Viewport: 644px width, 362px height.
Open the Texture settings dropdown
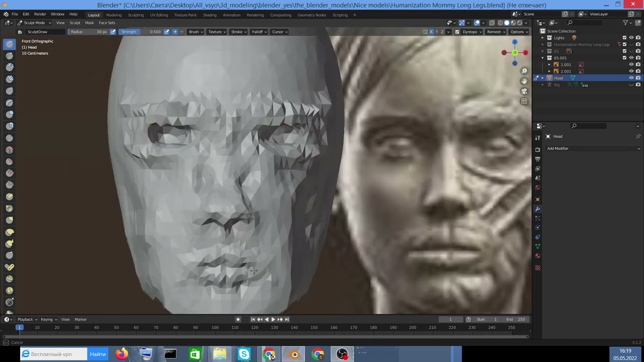point(217,32)
